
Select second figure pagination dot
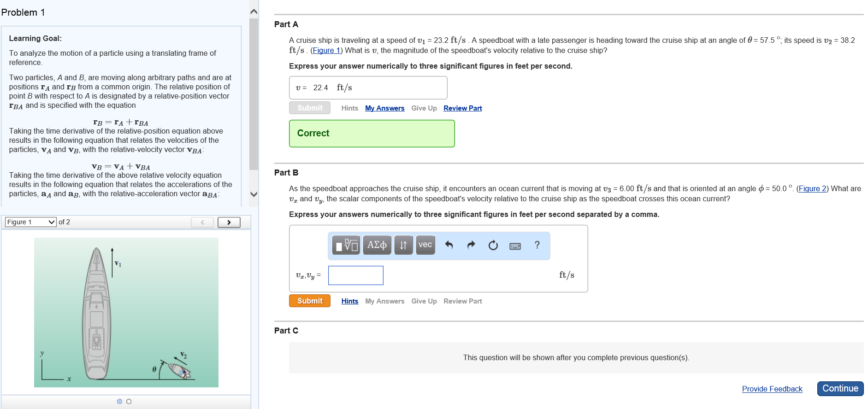129,402
